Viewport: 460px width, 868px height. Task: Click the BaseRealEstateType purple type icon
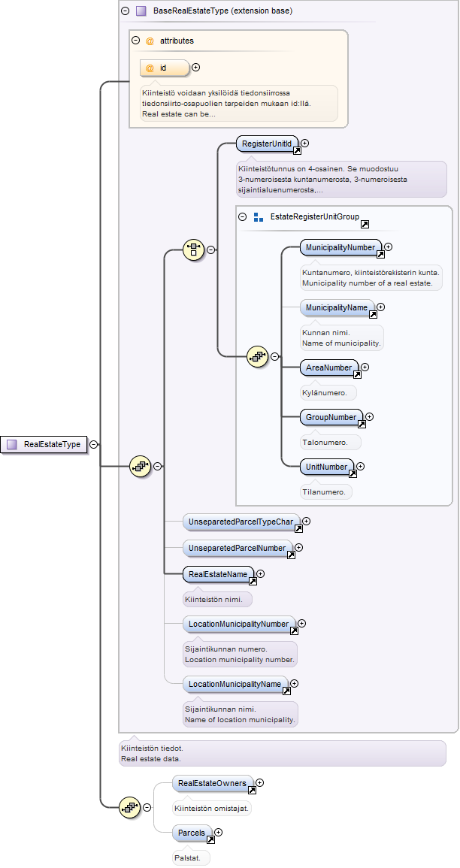(141, 11)
